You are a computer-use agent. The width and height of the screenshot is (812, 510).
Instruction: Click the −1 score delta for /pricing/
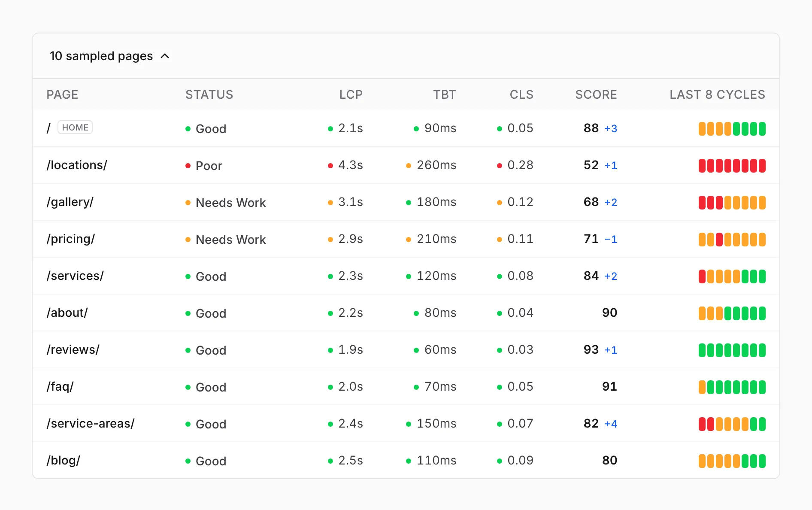(x=611, y=240)
